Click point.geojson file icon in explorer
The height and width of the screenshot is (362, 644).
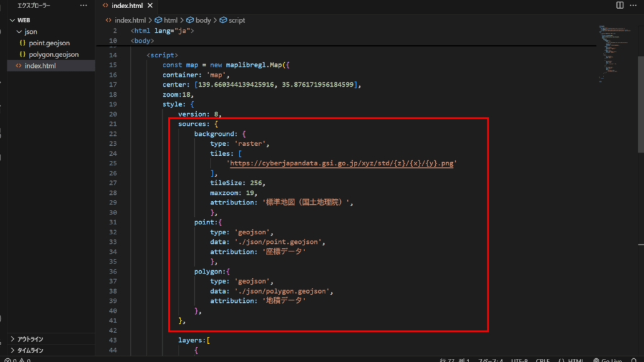click(23, 43)
